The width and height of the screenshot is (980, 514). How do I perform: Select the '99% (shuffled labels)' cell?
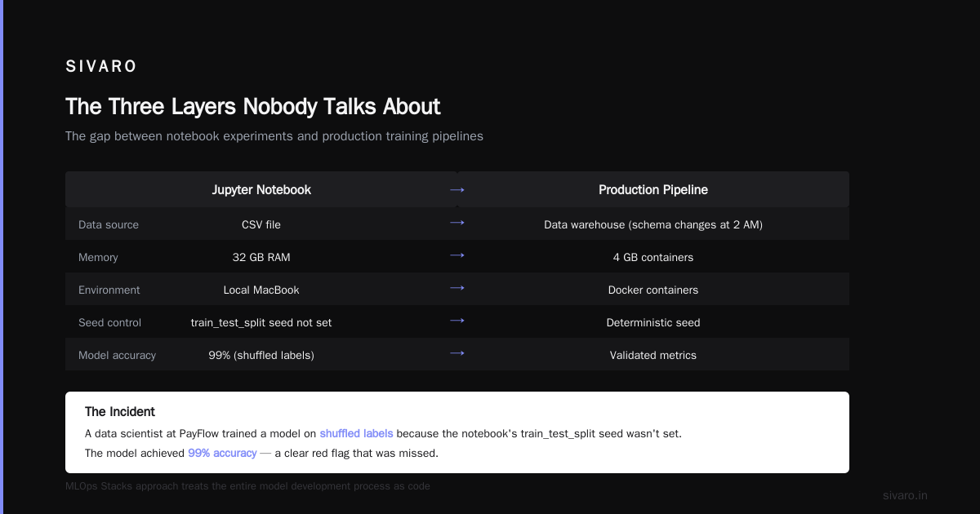click(x=261, y=355)
